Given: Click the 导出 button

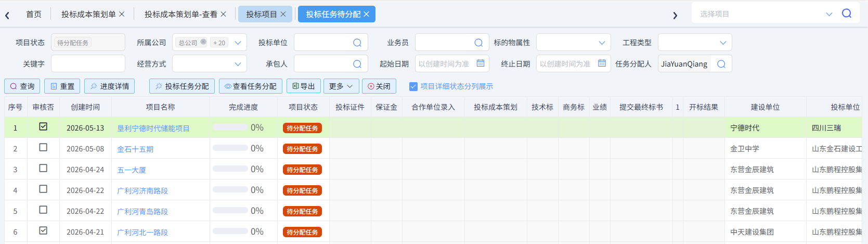Looking at the screenshot, I should coord(303,86).
